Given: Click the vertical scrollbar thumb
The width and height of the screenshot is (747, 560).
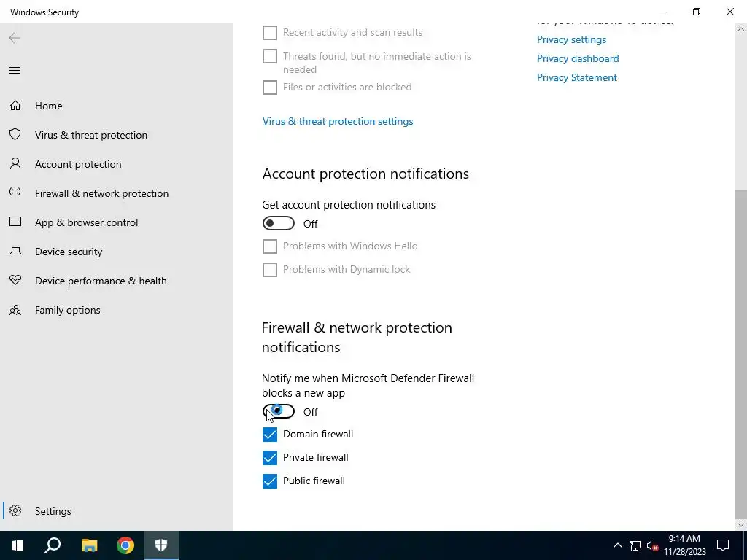Looking at the screenshot, I should (741, 354).
